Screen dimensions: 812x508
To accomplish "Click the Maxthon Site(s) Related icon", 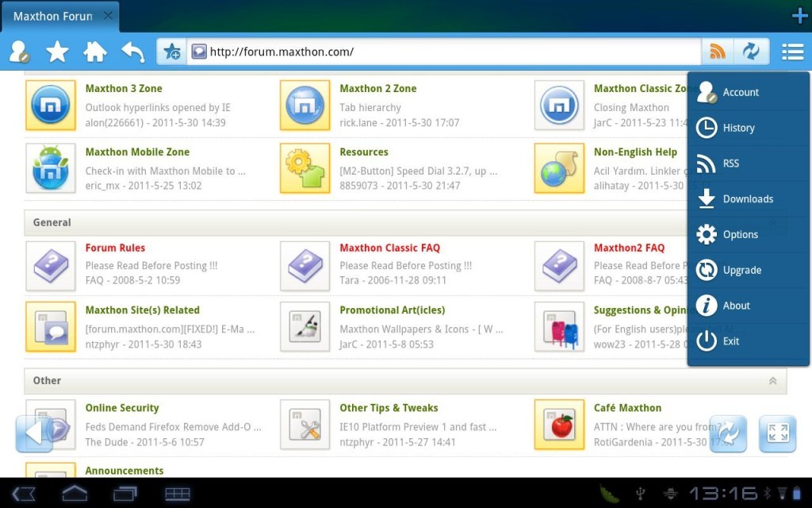I will 51,327.
